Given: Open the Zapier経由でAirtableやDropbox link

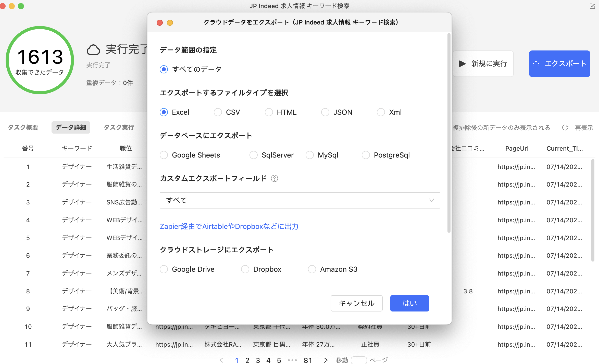Looking at the screenshot, I should pos(229,226).
